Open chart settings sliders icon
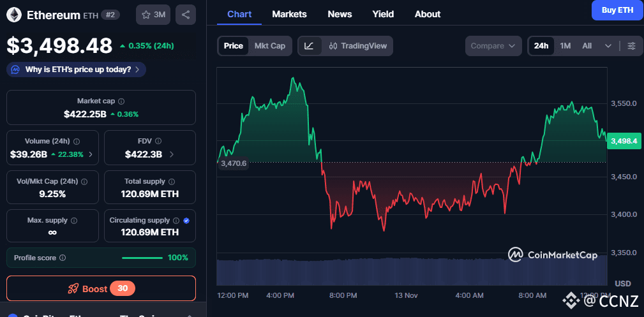 tap(631, 46)
